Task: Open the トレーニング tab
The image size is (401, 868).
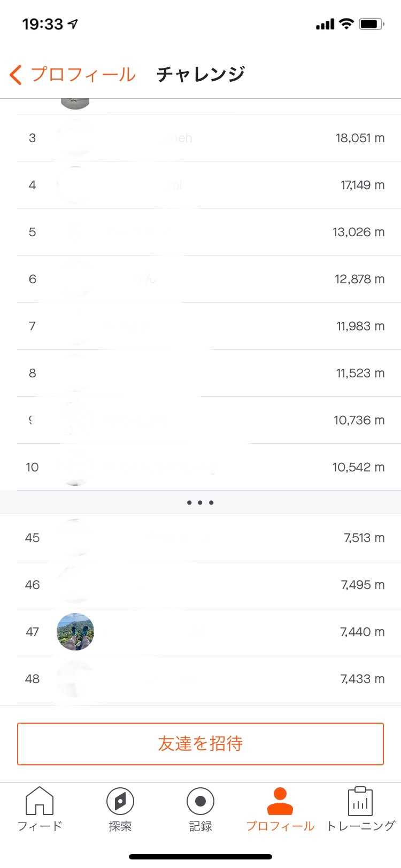Action: pyautogui.click(x=360, y=809)
